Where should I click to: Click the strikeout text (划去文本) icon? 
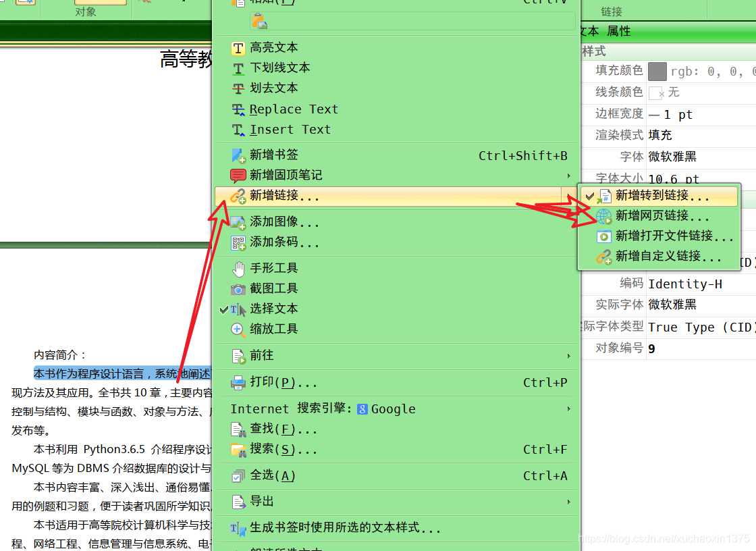[x=238, y=88]
